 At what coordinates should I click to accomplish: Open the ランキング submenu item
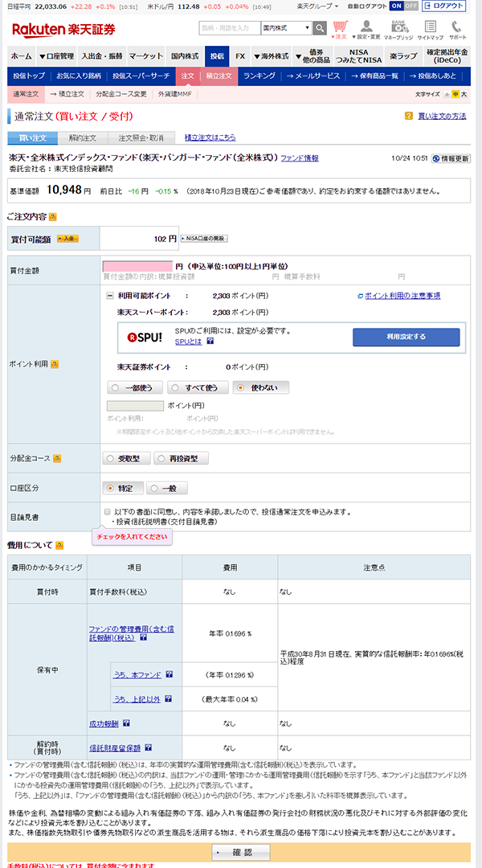[259, 76]
